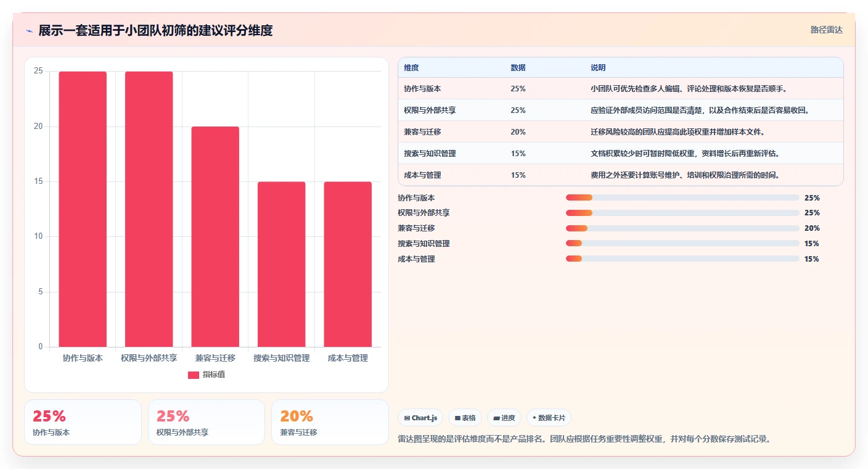This screenshot has height=469, width=868.
Task: Click 协作与版本 progress list label
Action: coord(417,198)
